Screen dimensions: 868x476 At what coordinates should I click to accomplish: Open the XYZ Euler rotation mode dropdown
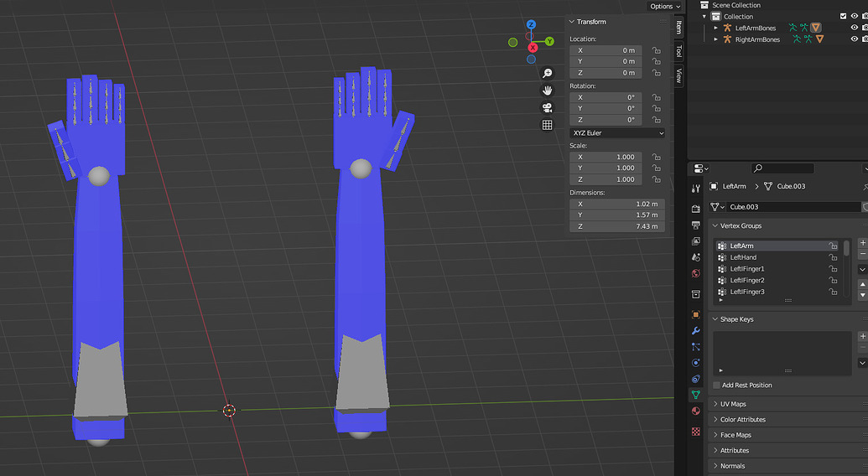point(616,133)
